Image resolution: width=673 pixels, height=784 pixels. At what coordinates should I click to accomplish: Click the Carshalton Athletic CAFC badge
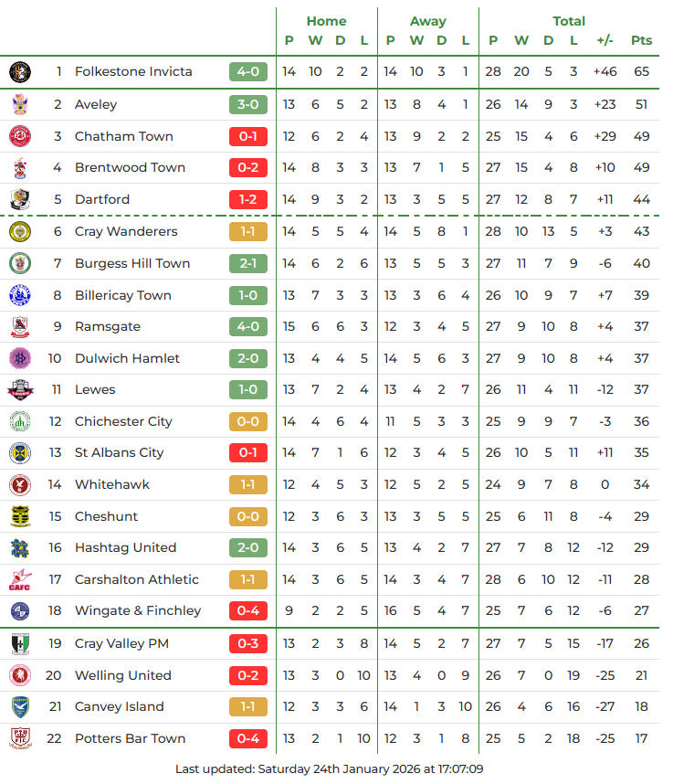pos(20,579)
